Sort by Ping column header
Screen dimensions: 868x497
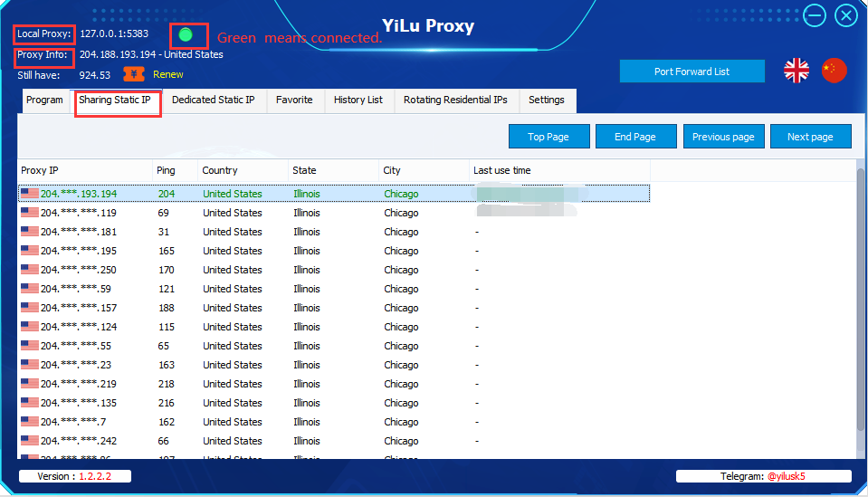pos(175,170)
